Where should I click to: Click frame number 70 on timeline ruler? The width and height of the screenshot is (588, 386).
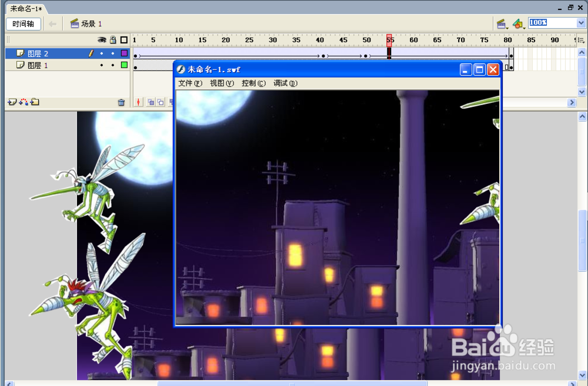(460, 40)
